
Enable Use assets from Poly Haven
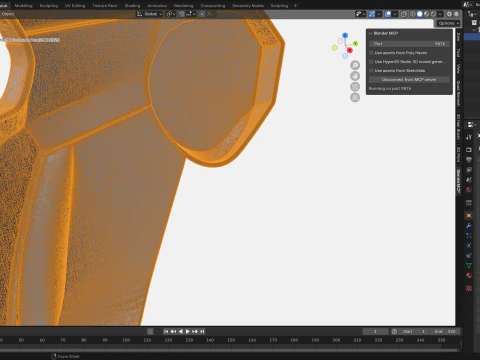pyautogui.click(x=371, y=53)
